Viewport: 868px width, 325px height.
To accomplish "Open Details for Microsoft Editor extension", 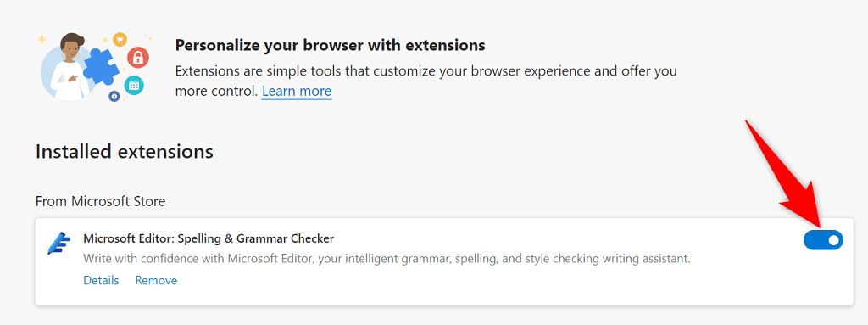I will coord(102,280).
